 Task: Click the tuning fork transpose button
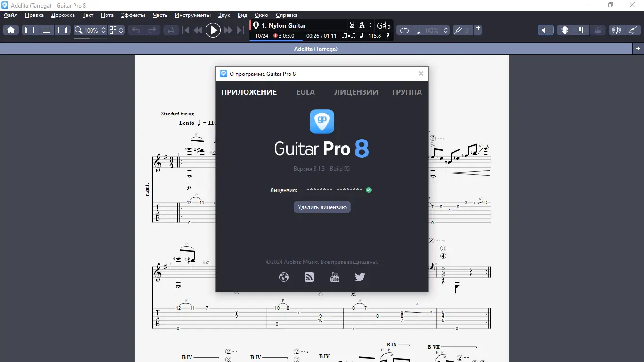458,30
